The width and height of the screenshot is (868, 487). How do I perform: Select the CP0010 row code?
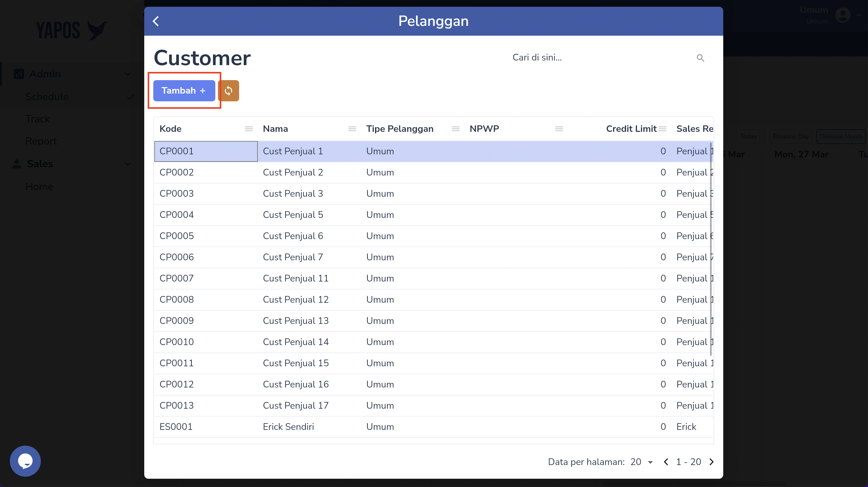pyautogui.click(x=177, y=342)
